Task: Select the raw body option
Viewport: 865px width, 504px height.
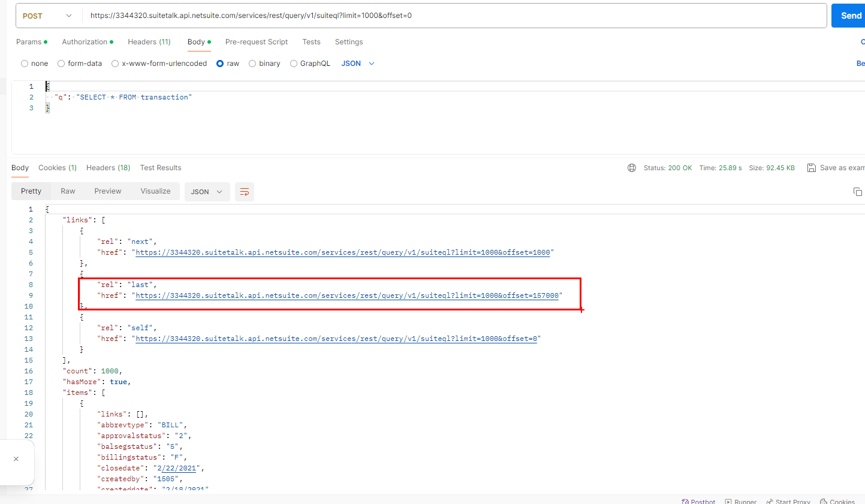Action: pyautogui.click(x=228, y=64)
